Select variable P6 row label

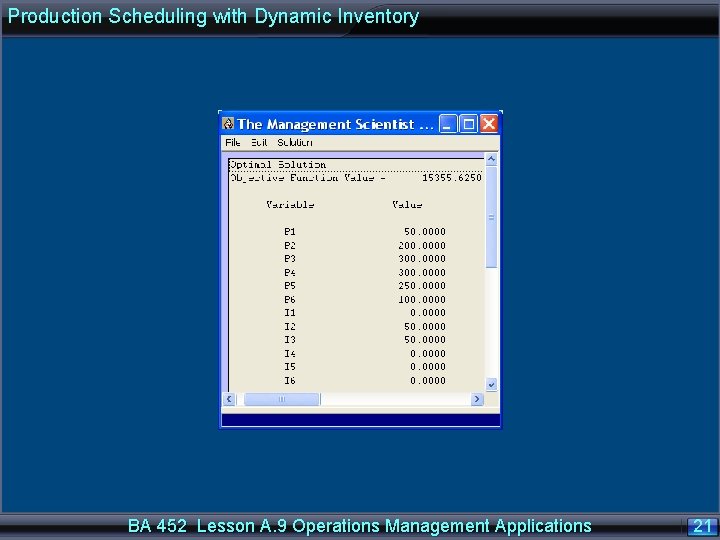[x=290, y=299]
